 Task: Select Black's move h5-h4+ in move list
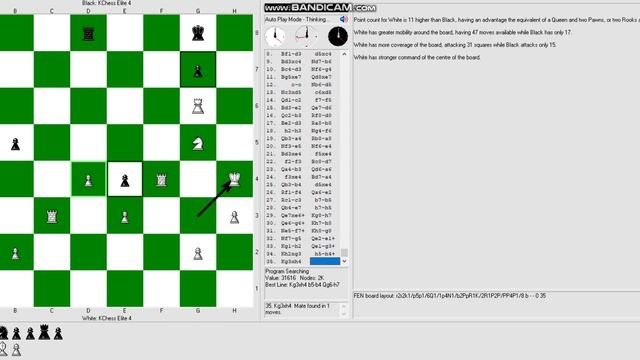324,254
